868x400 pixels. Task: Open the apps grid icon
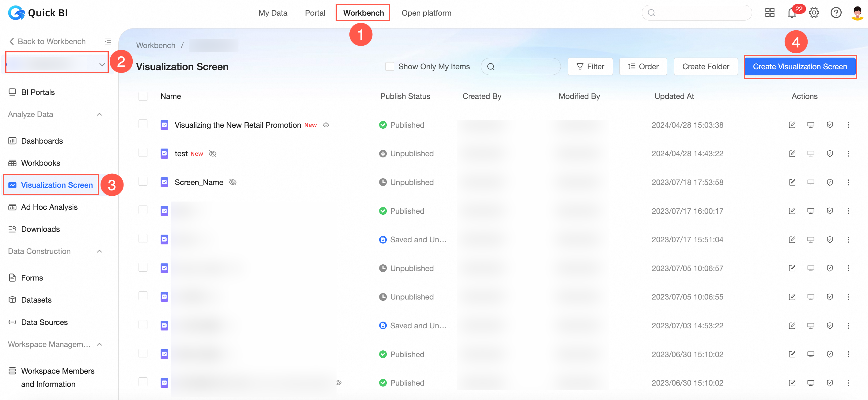pyautogui.click(x=770, y=13)
